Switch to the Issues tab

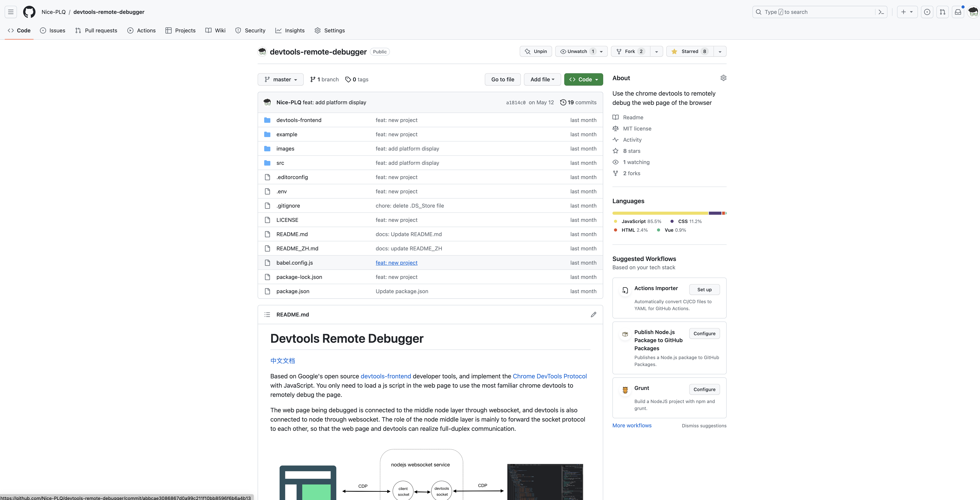click(52, 30)
